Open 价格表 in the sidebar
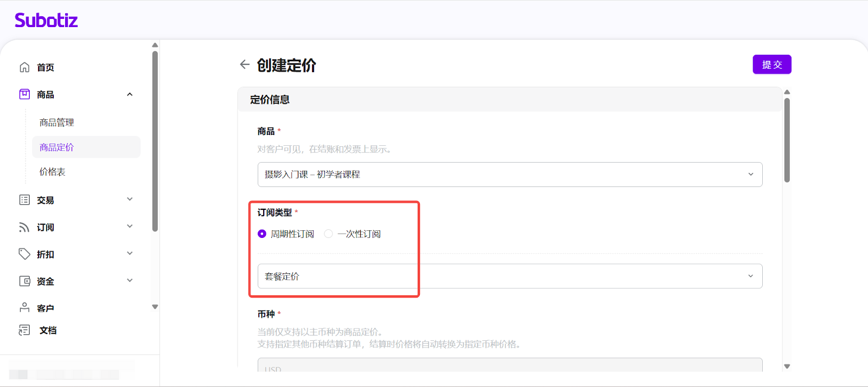 point(53,172)
